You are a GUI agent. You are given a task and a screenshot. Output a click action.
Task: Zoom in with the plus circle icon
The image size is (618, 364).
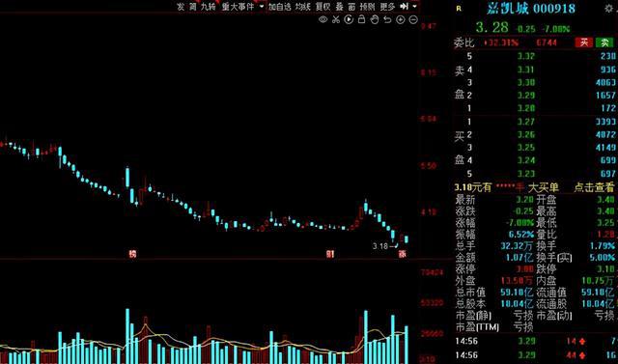pyautogui.click(x=401, y=19)
